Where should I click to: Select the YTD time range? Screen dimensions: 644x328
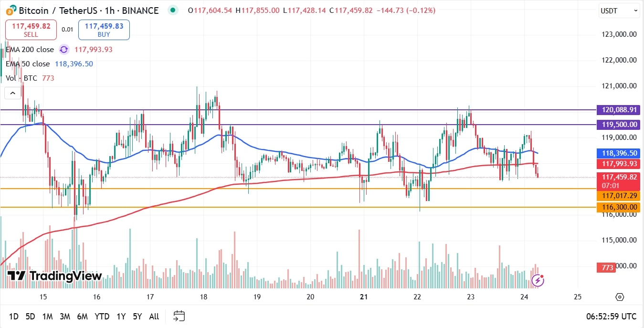(x=102, y=316)
